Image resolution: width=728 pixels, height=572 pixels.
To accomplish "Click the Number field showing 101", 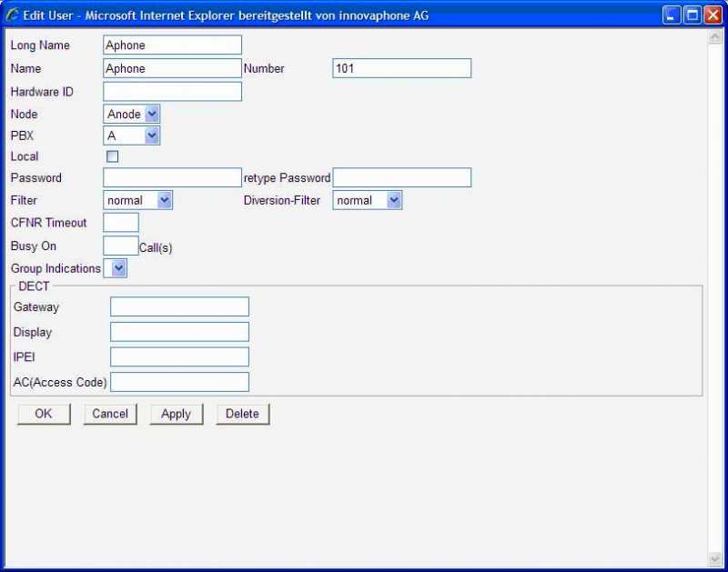I will click(400, 68).
